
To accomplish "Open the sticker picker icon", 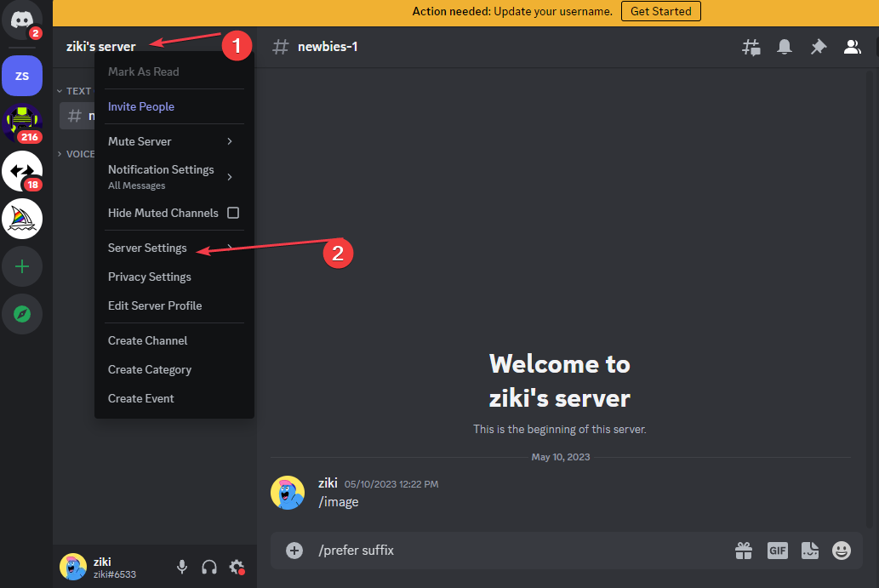I will [x=809, y=551].
